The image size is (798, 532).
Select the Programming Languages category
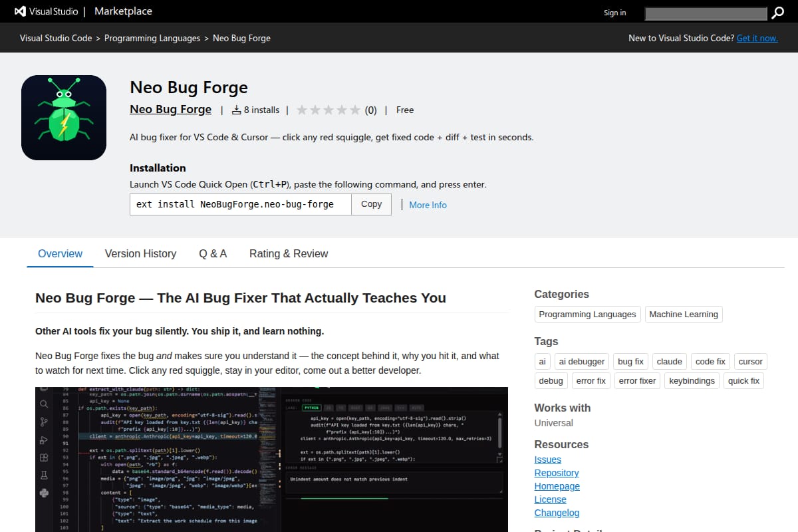coord(587,314)
